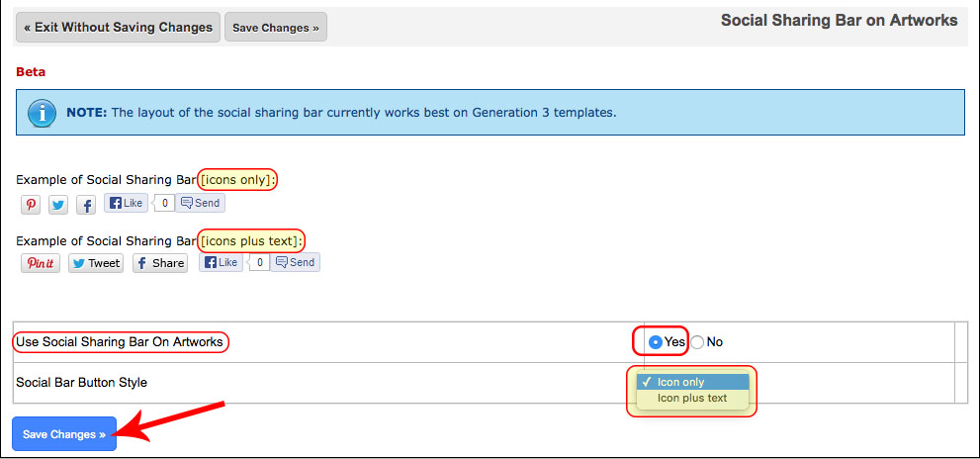Click the blue info note icon

(x=41, y=113)
